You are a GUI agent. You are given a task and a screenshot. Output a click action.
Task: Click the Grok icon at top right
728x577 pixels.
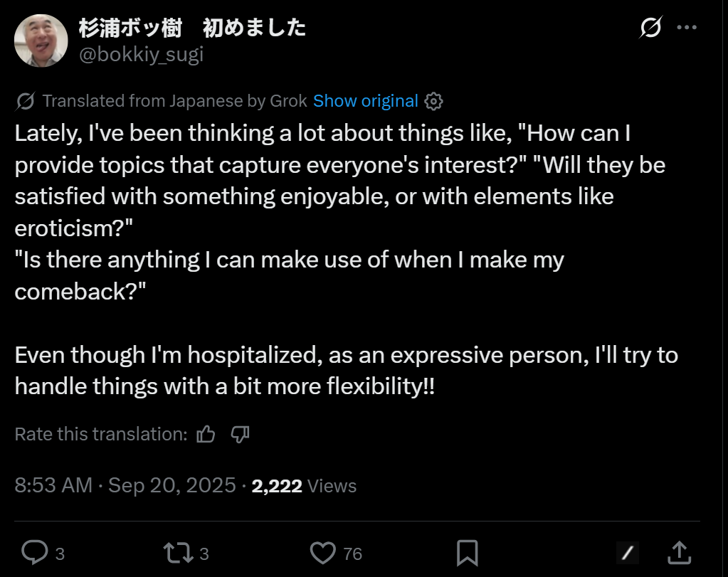(x=650, y=27)
